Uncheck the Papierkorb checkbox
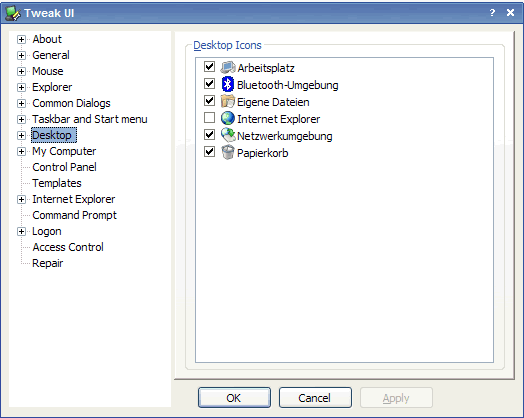The height and width of the screenshot is (418, 524). point(210,152)
